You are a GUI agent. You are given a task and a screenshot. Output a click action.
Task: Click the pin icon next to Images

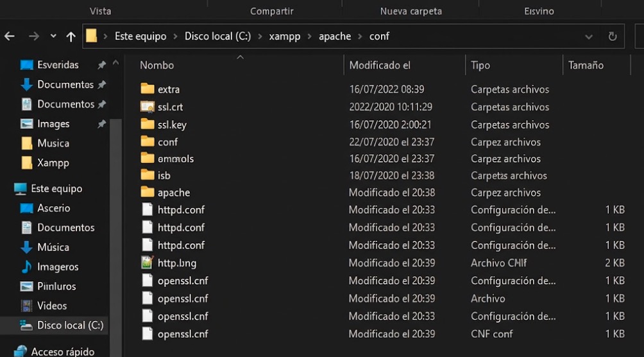coord(101,124)
